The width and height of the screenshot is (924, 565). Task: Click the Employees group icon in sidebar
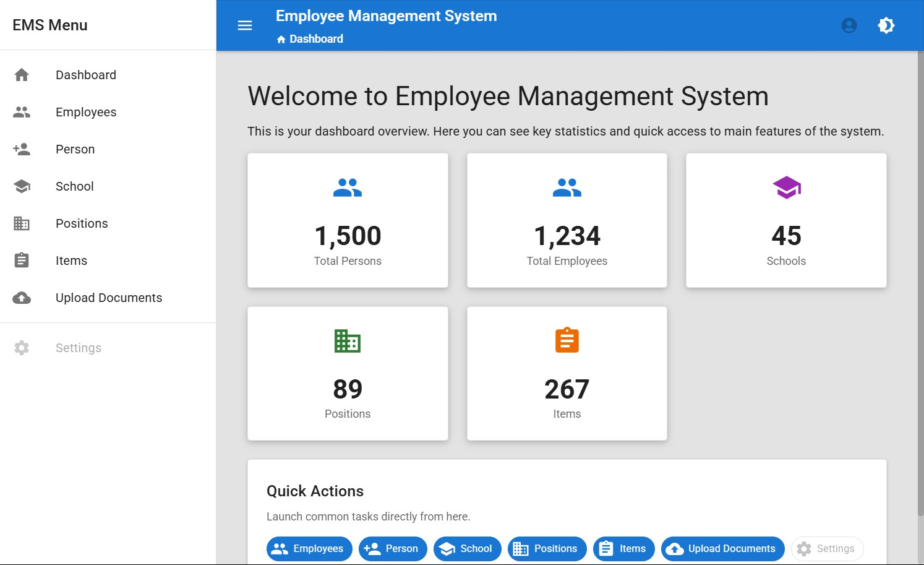point(22,112)
